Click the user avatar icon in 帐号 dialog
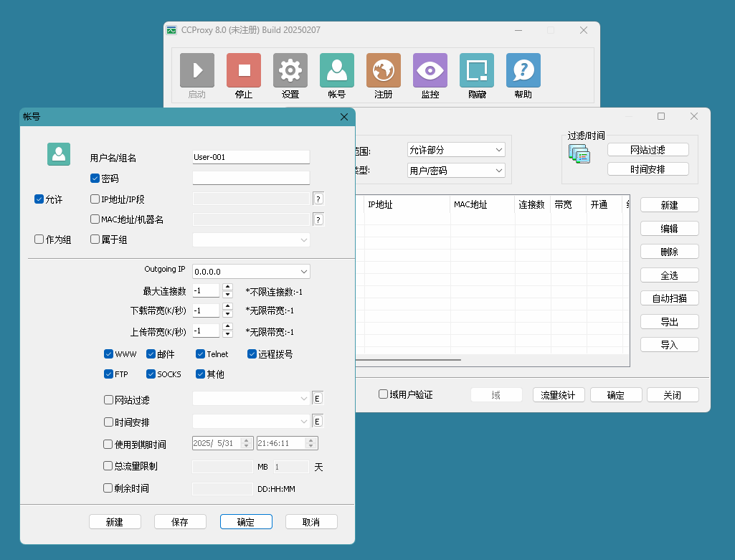The width and height of the screenshot is (735, 560). (59, 154)
